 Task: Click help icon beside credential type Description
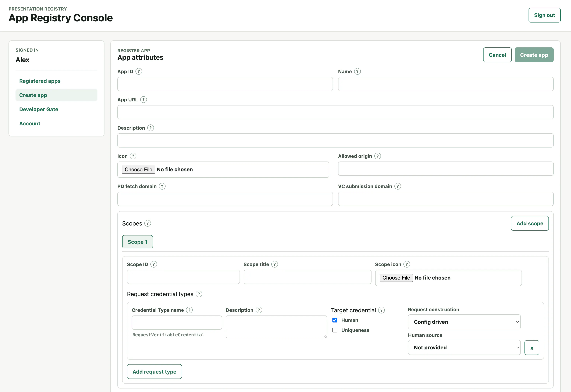[259, 310]
